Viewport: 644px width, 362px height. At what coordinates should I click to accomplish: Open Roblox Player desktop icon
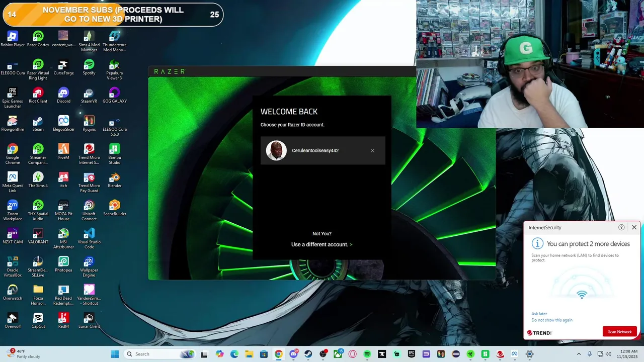click(x=13, y=39)
